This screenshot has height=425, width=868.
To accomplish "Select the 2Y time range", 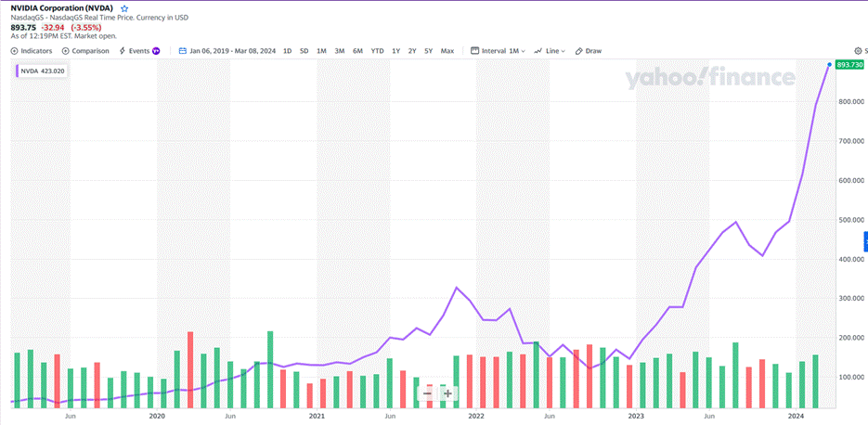I will [412, 51].
